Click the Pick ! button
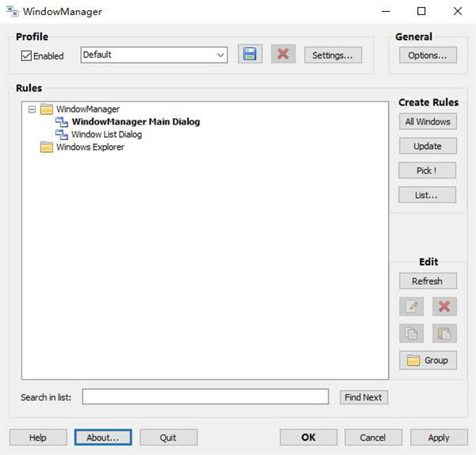This screenshot has width=476, height=455. click(x=427, y=170)
